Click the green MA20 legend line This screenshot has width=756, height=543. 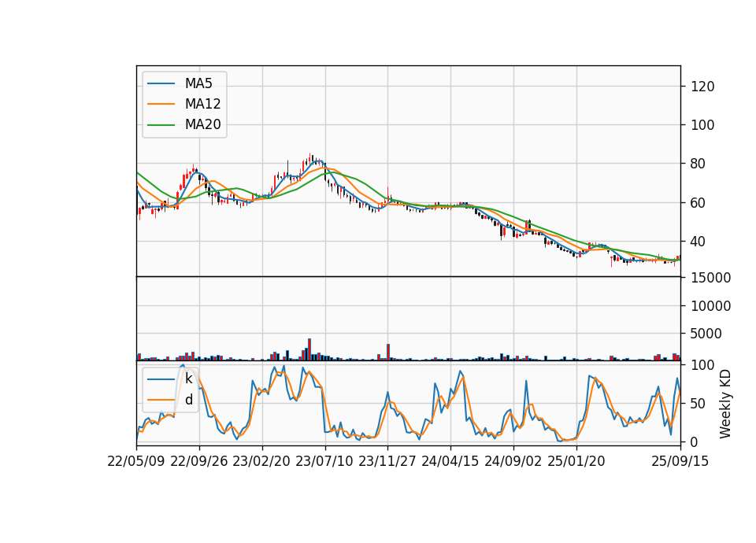(x=161, y=125)
